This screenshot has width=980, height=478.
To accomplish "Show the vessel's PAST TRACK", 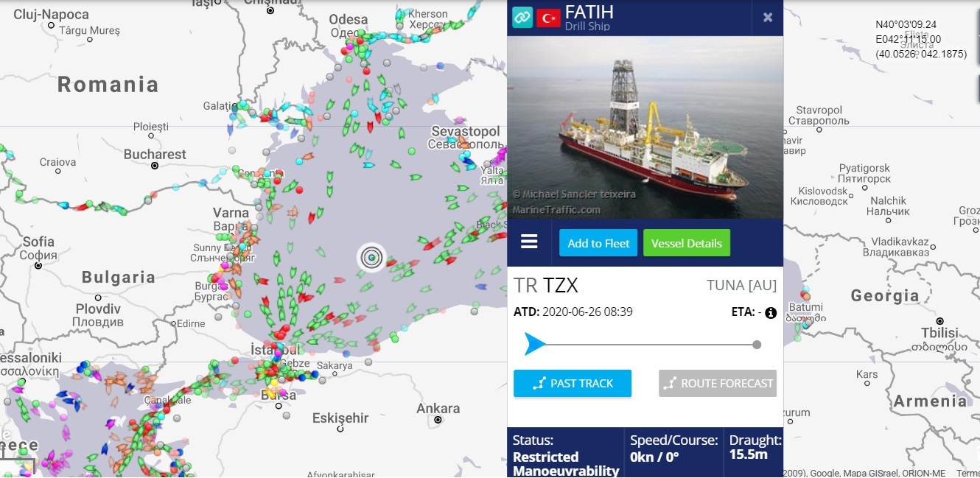I will [573, 383].
